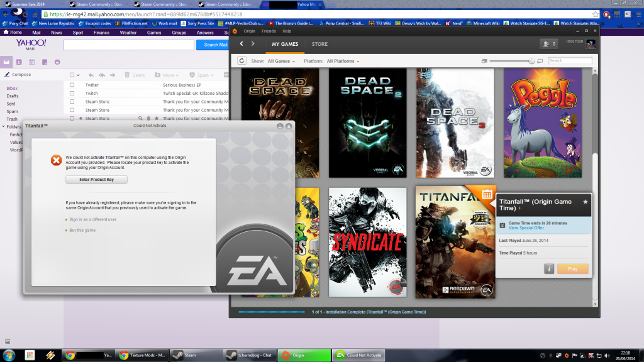Screen dimensions: 644x362
Task: Click the Play button for Titanfall
Action: click(572, 269)
